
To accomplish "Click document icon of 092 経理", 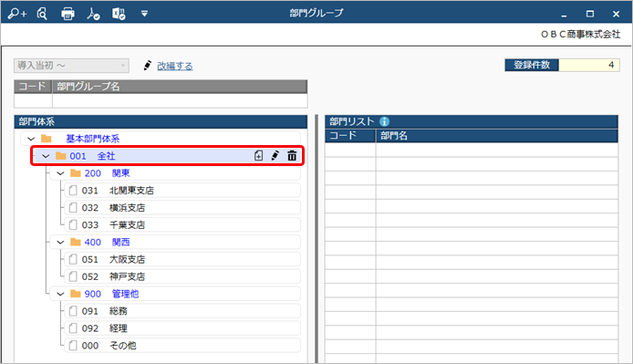I will (x=73, y=328).
